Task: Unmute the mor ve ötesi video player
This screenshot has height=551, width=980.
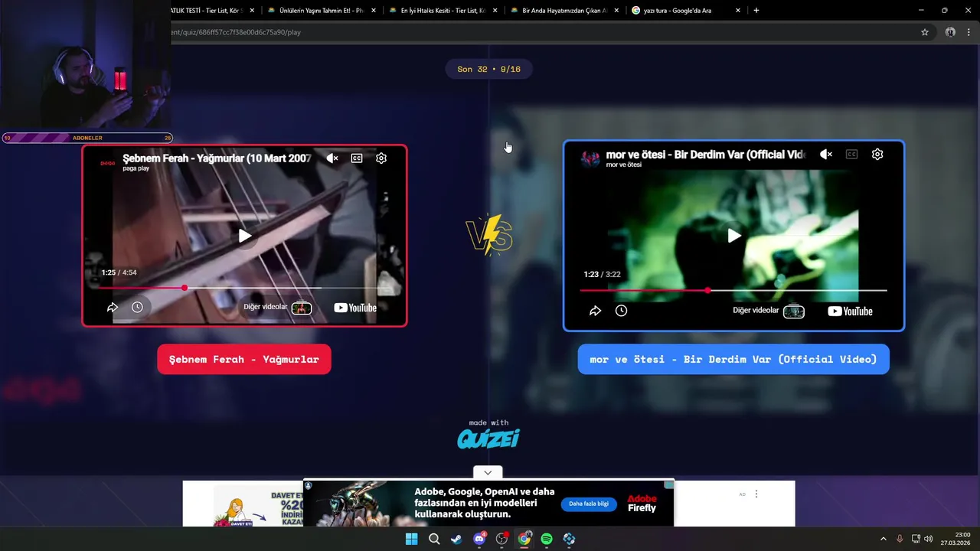Action: [825, 155]
